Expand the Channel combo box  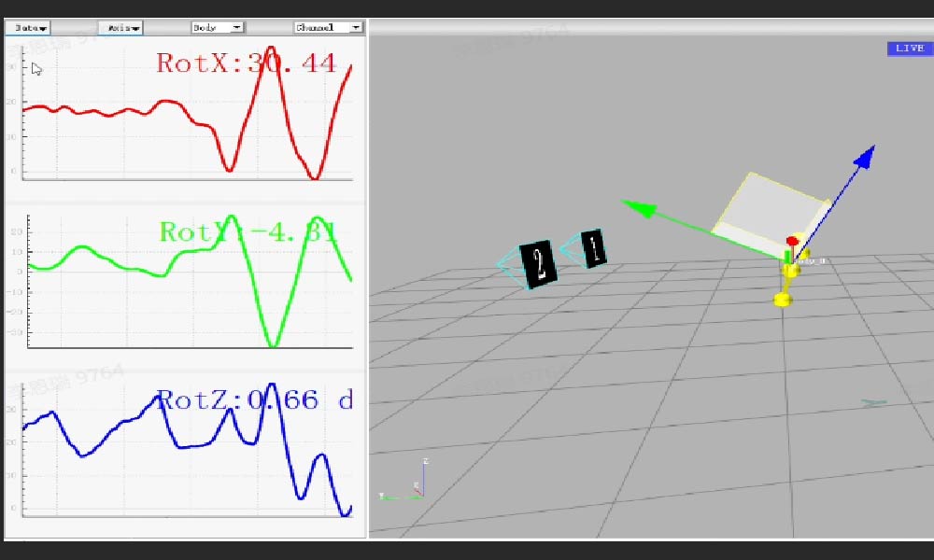pos(328,28)
